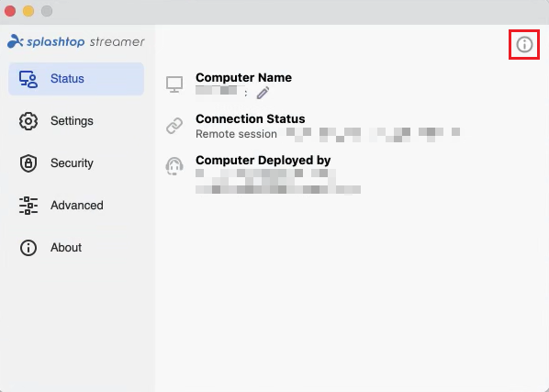Click the monitor icon beside Computer Name

pos(174,84)
